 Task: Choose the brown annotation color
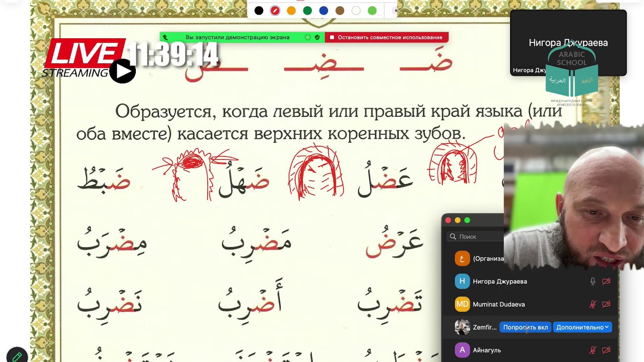point(340,11)
